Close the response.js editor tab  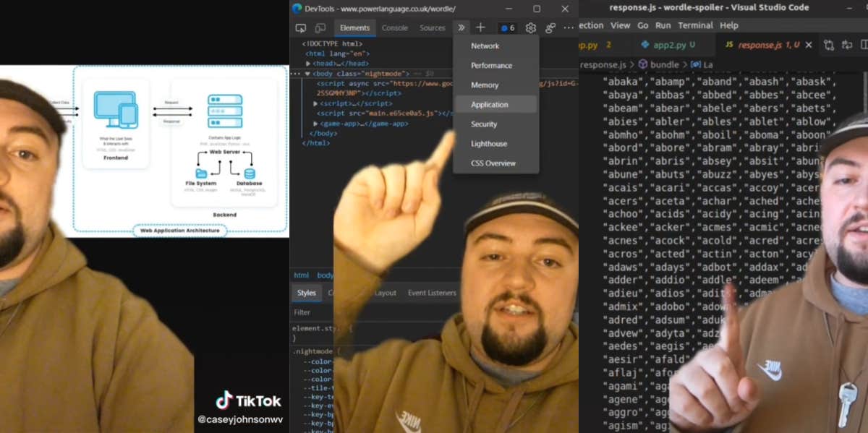click(x=809, y=45)
